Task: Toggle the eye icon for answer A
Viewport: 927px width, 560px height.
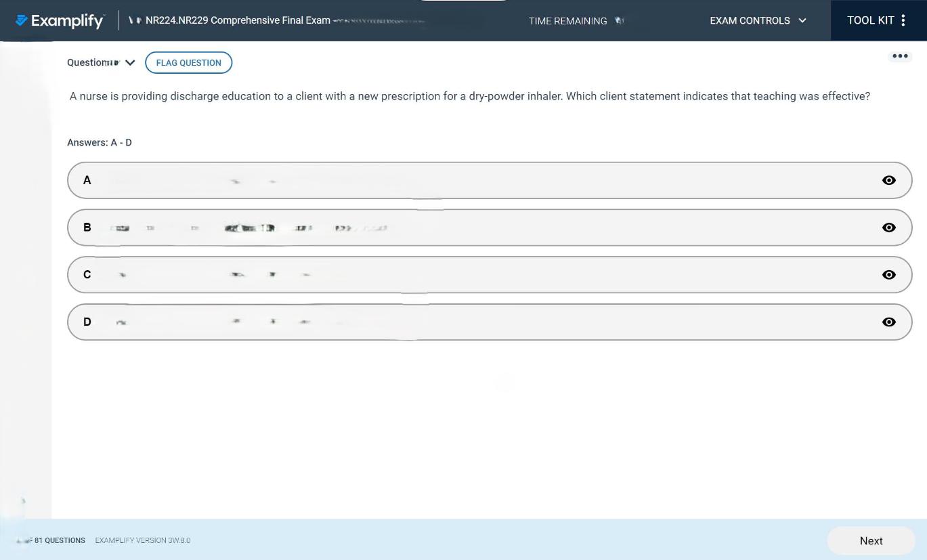Action: click(x=889, y=180)
